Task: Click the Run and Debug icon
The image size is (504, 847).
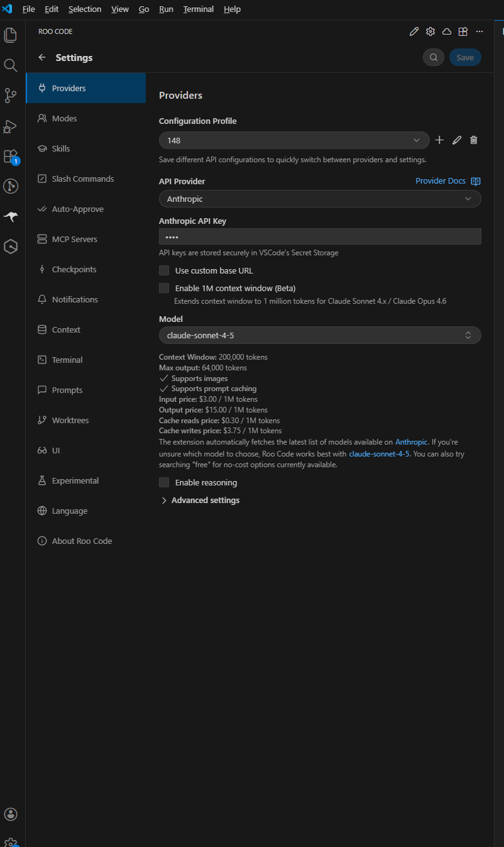Action: [11, 126]
